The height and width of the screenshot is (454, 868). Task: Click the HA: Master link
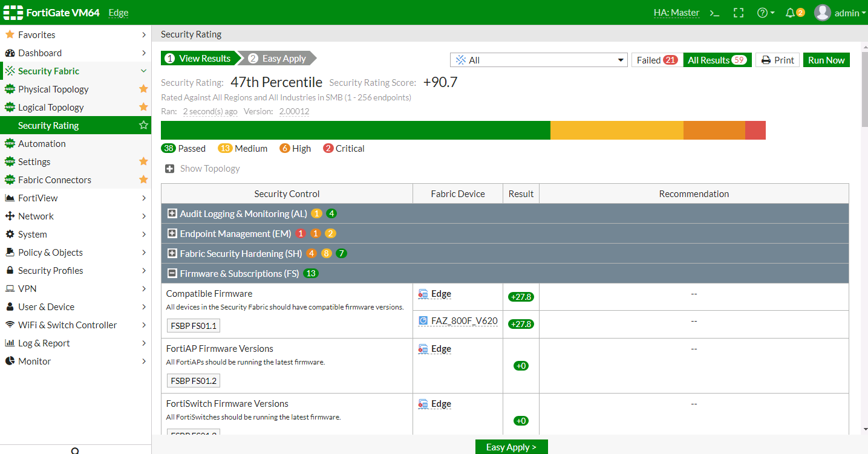[x=676, y=12]
